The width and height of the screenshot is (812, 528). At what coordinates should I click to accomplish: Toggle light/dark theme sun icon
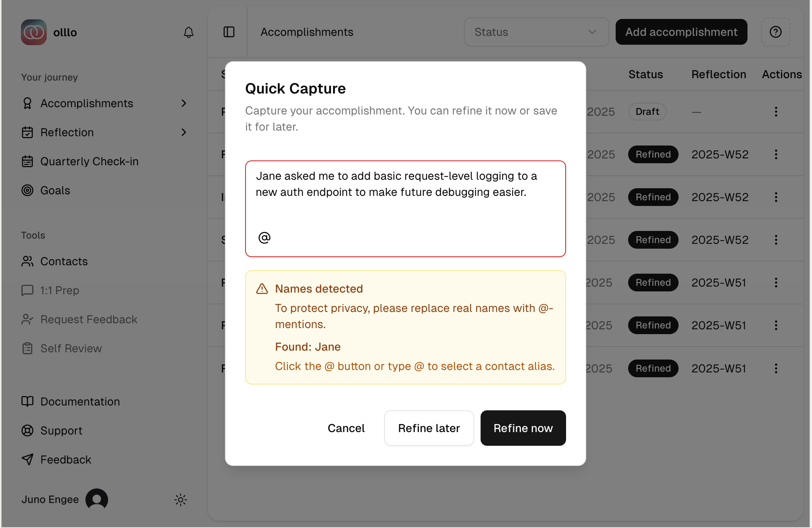181,500
